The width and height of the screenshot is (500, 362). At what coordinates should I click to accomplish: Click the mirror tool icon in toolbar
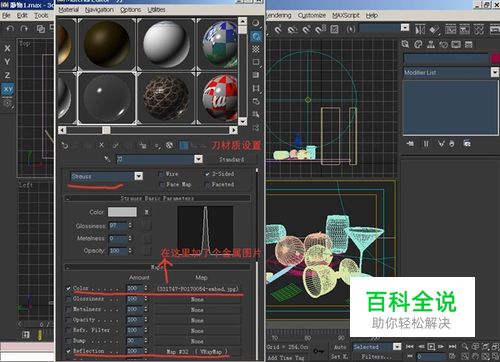pos(420,30)
